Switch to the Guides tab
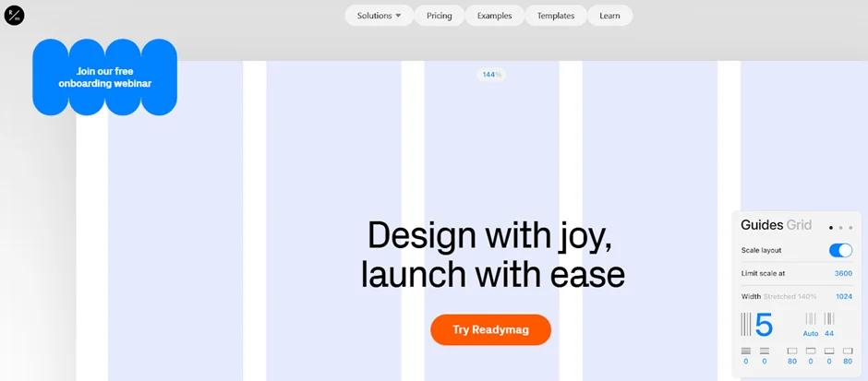Viewport: 868px width, 381px height. [762, 225]
